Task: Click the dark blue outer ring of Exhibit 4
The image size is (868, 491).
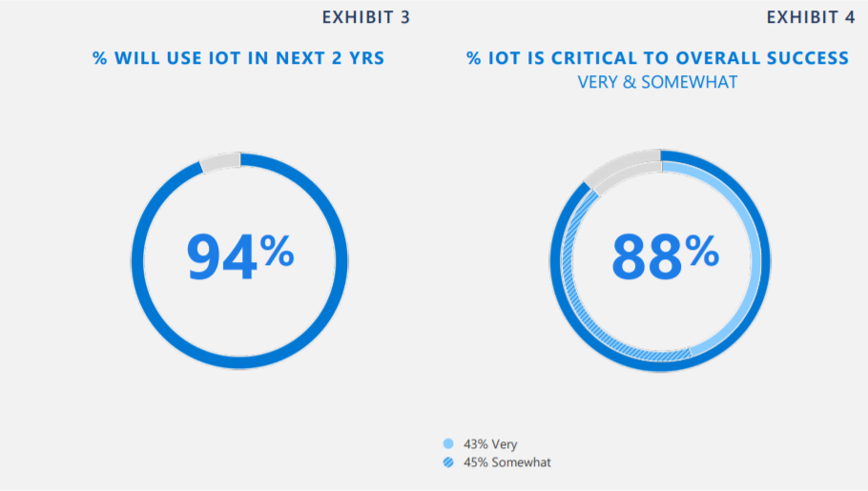Action: tap(766, 260)
